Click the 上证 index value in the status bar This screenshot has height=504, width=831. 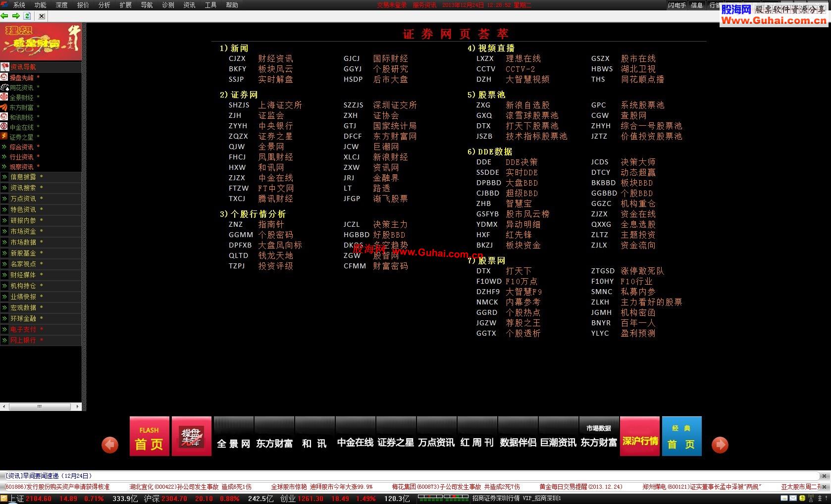39,499
